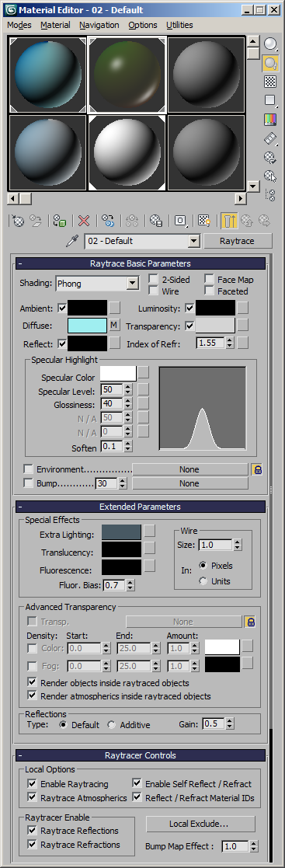Click the Put to Library icon
The image size is (285, 868).
[156, 221]
